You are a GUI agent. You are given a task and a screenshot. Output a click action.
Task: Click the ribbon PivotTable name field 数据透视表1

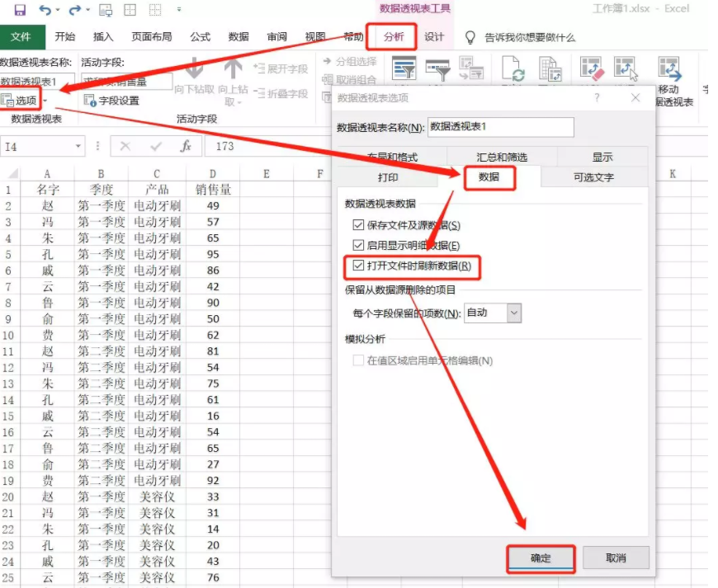pos(36,82)
